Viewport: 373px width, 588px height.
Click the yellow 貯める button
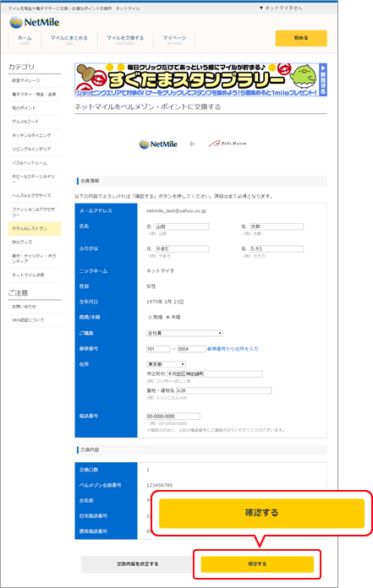click(301, 38)
